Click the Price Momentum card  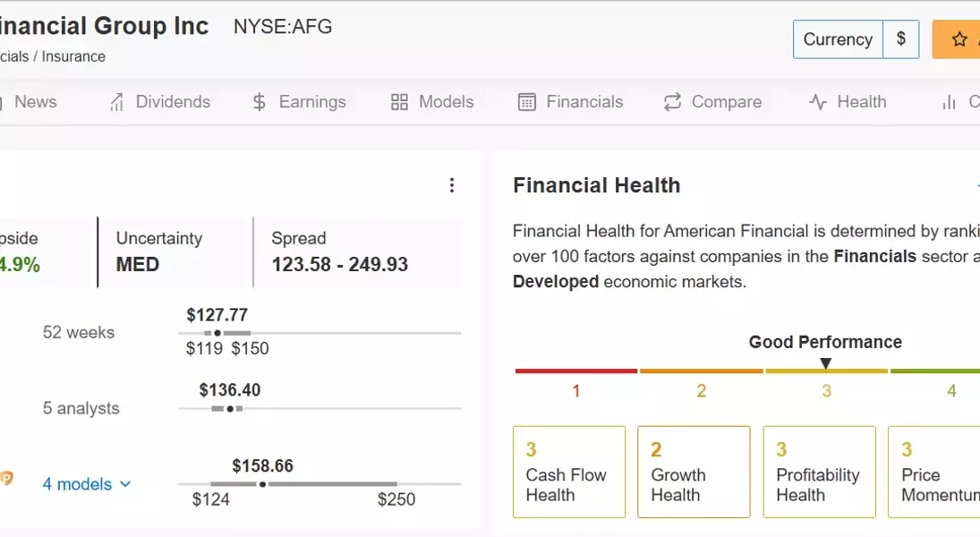pyautogui.click(x=933, y=472)
